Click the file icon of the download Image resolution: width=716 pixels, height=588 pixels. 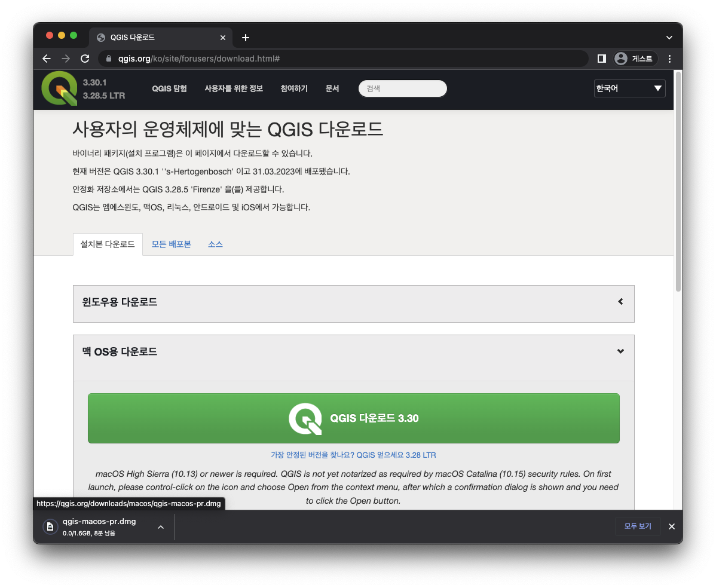(x=50, y=527)
